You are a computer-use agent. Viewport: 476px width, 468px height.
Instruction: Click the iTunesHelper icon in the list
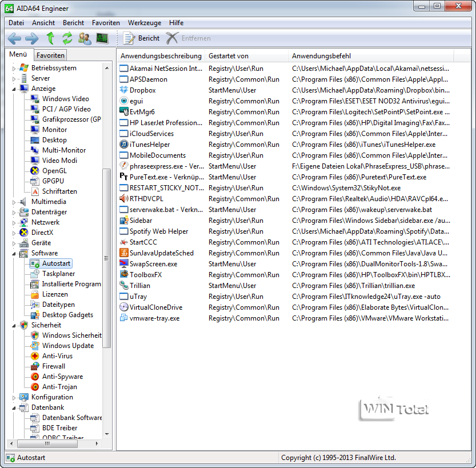click(123, 145)
